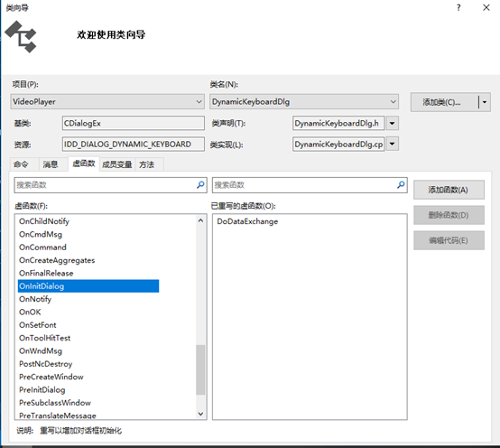Select OnSetFont in the list
This screenshot has height=448, width=500.
point(38,325)
